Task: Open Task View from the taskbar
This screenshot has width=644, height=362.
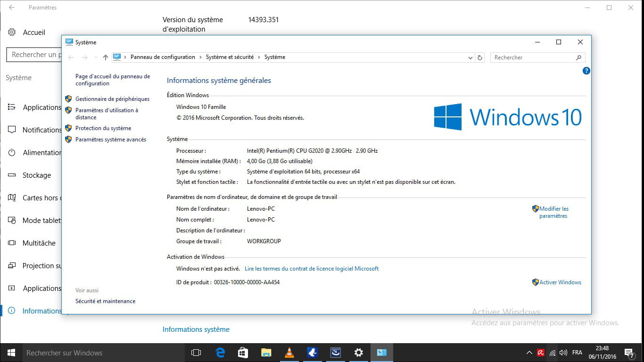Action: pyautogui.click(x=196, y=353)
